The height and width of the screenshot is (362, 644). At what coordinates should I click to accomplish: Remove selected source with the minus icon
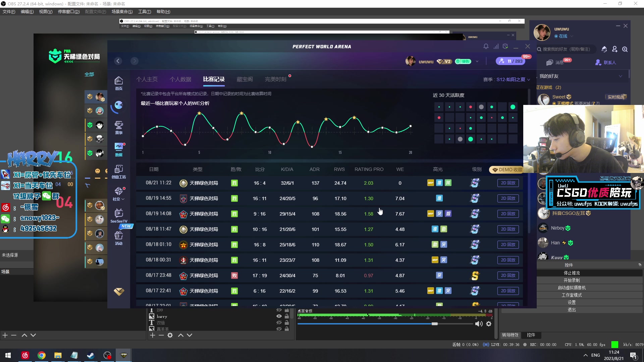click(x=161, y=335)
